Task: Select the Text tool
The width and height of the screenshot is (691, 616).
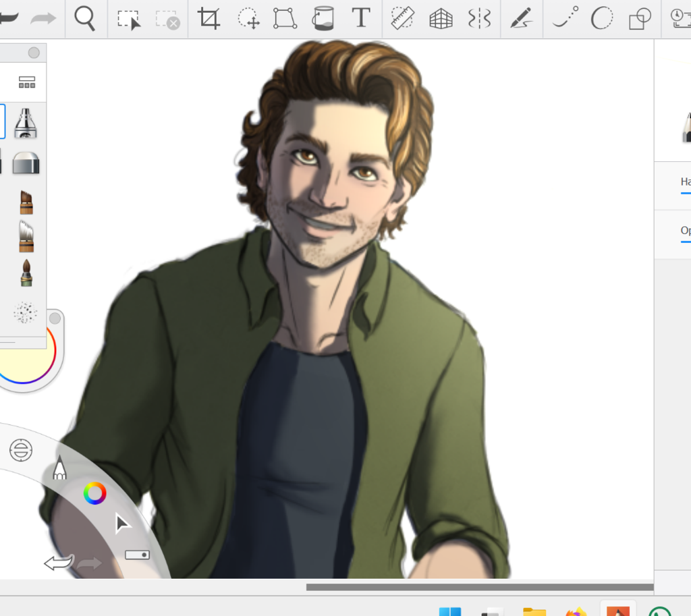Action: (x=361, y=18)
